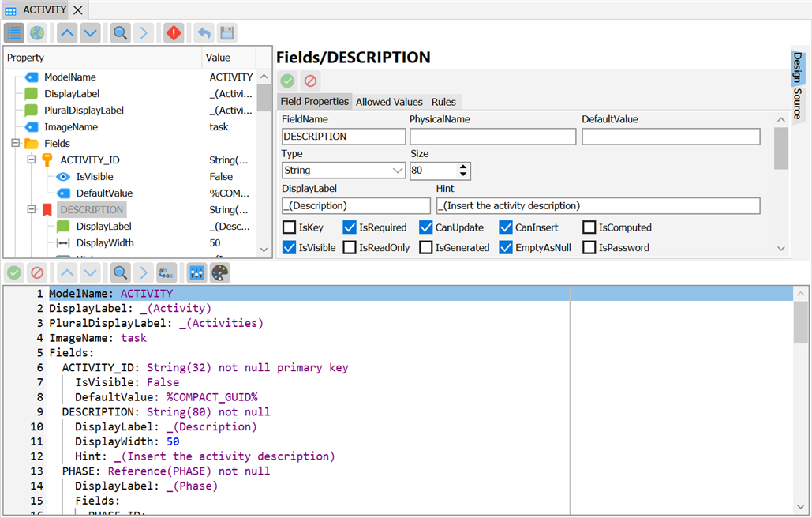The image size is (812, 518).
Task: Click the undo arrow icon
Action: 204,33
